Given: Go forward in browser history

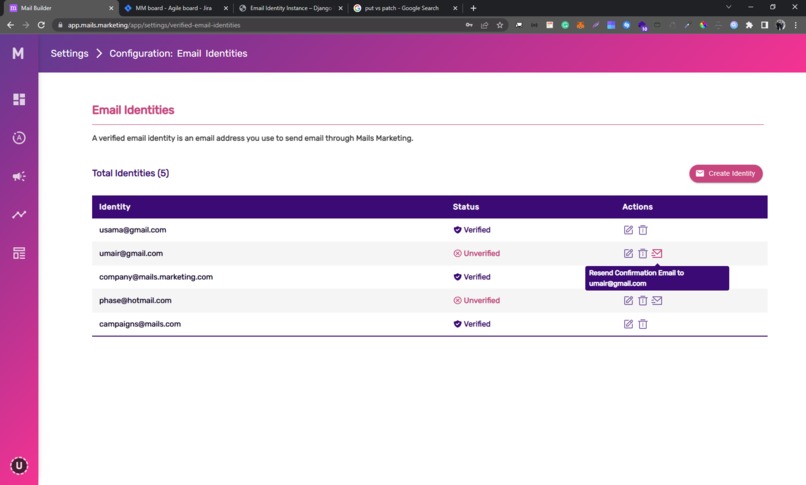Looking at the screenshot, I should tap(26, 25).
